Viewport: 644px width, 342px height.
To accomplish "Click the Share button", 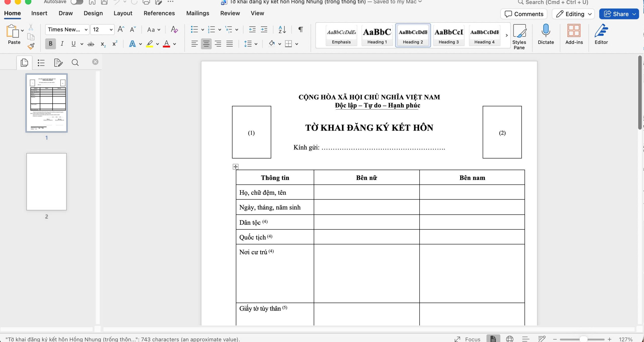I will click(x=619, y=14).
